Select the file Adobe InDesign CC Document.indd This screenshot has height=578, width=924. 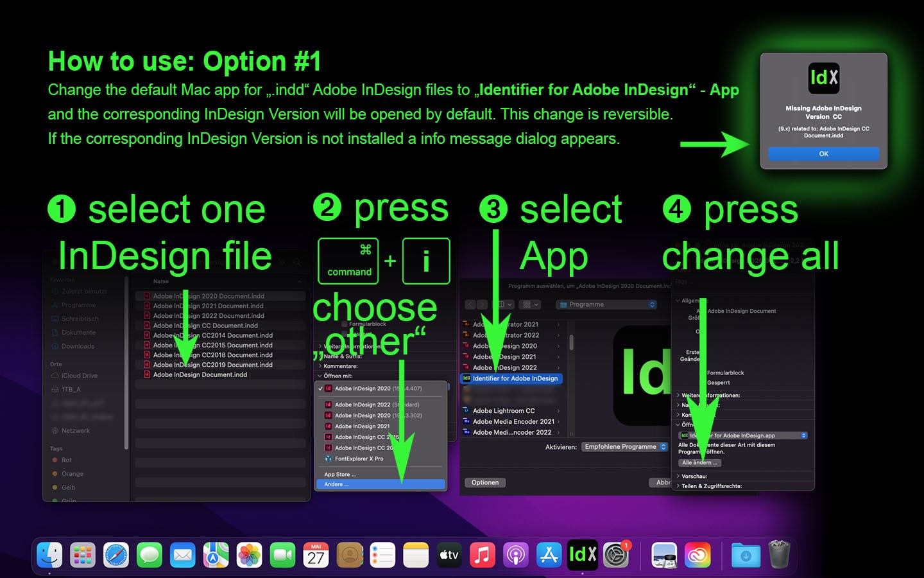pyautogui.click(x=220, y=326)
